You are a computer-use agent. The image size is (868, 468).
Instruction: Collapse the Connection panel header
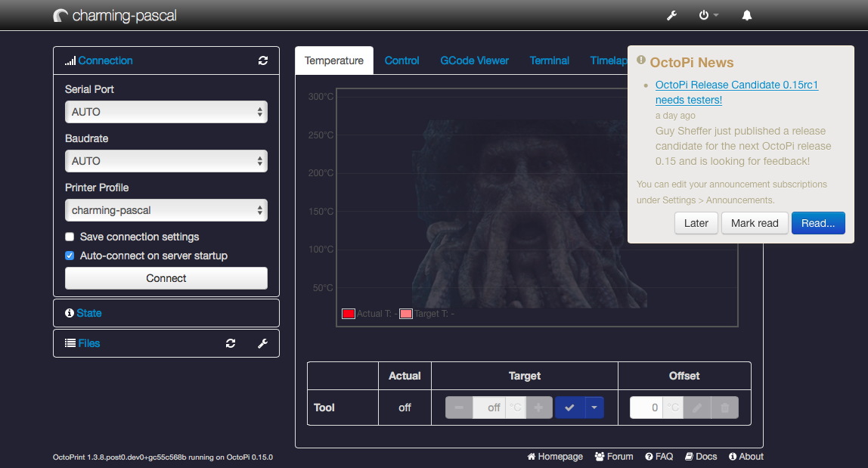click(x=105, y=60)
